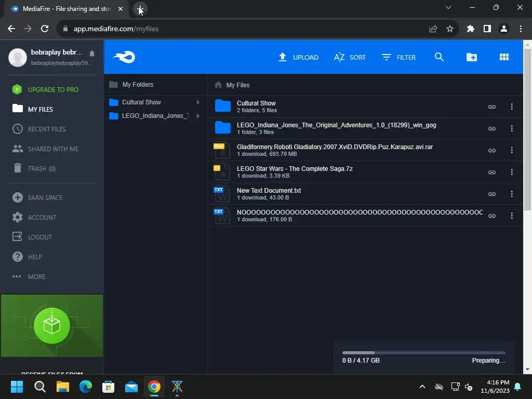Screen dimensions: 532x399
Task: Copy the share link for the NOOOOOO file
Action: click(491, 216)
